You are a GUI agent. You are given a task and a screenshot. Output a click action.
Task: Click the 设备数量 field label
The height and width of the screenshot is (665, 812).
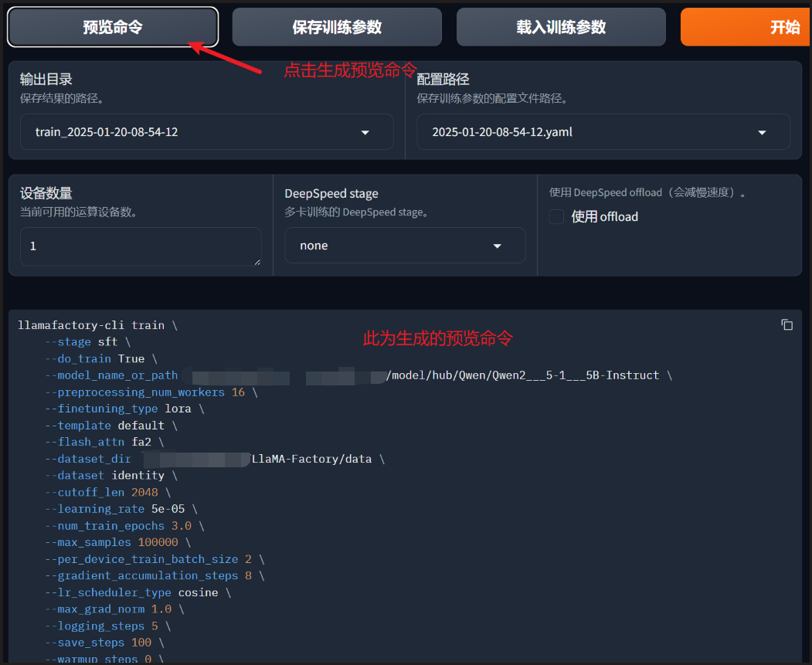(46, 193)
